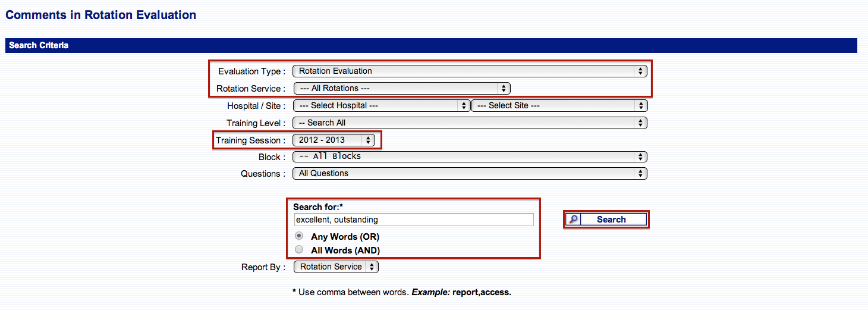Click the Comments in Rotation Evaluation title
Viewport: 868px width, 310px height.
click(x=101, y=15)
